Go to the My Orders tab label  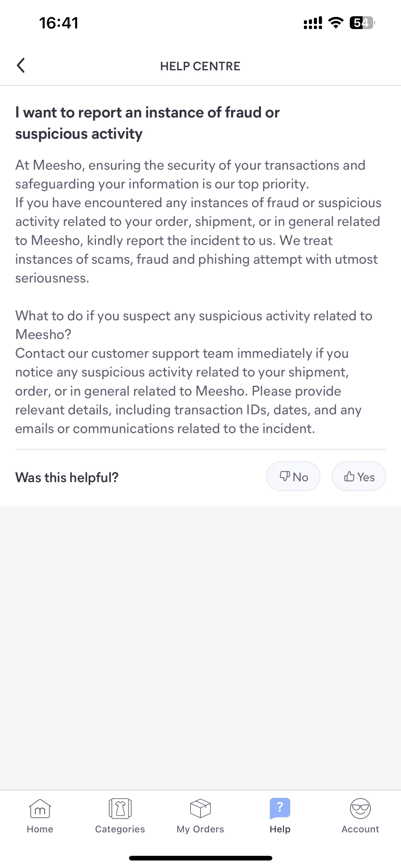[x=200, y=829]
